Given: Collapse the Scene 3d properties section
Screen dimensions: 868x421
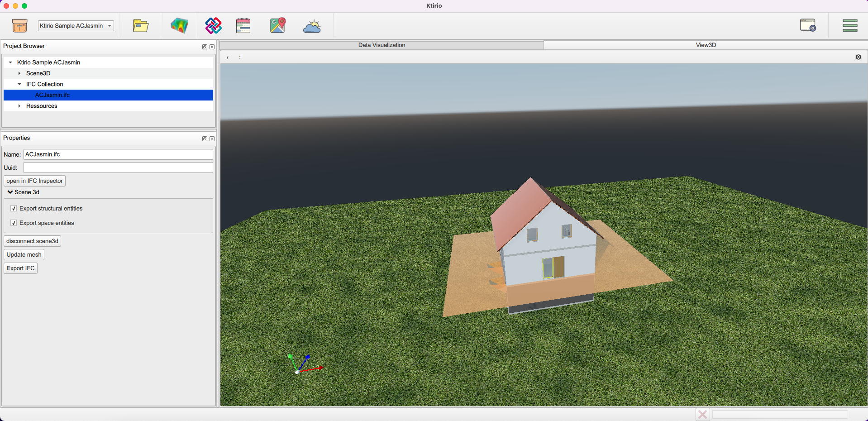Looking at the screenshot, I should (x=10, y=192).
